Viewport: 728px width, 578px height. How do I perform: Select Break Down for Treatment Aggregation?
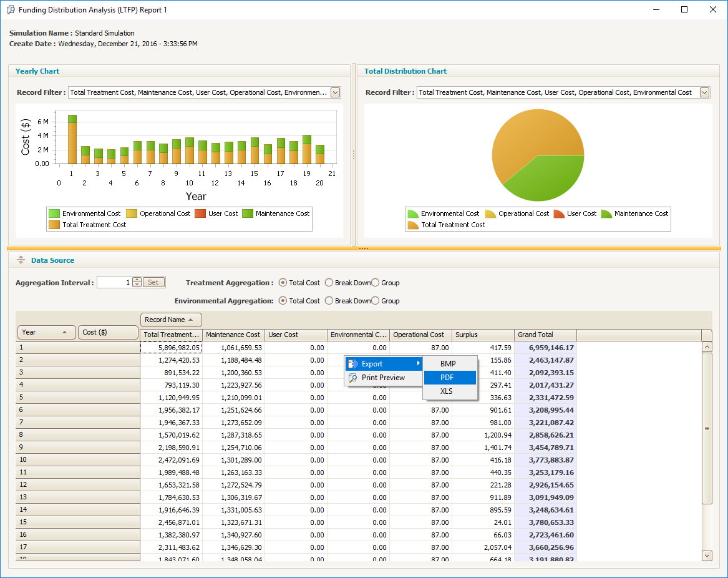[x=329, y=283]
